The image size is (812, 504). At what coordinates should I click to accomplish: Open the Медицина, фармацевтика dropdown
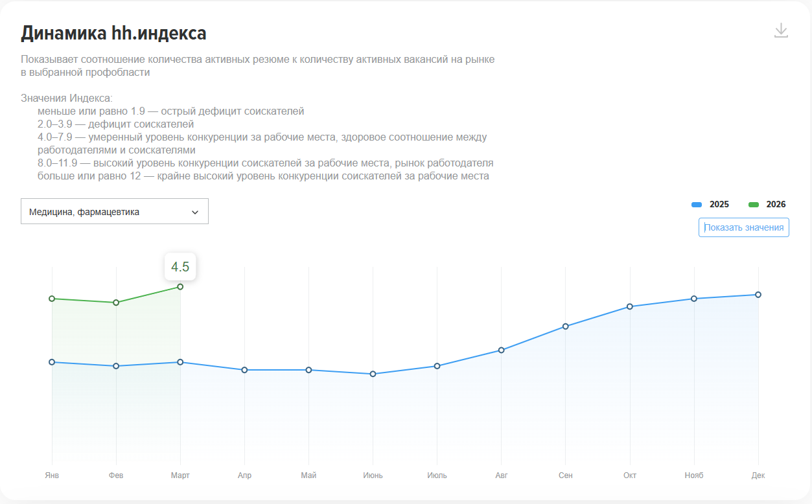click(x=115, y=212)
